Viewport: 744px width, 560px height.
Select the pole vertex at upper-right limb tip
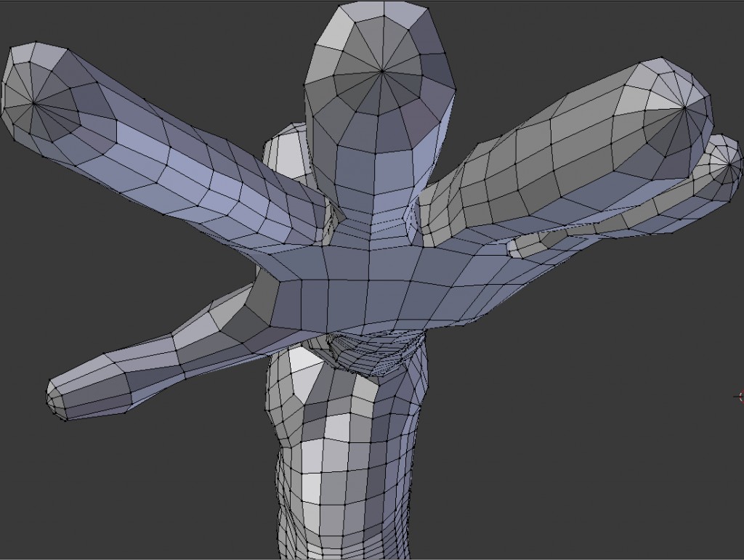coord(684,108)
